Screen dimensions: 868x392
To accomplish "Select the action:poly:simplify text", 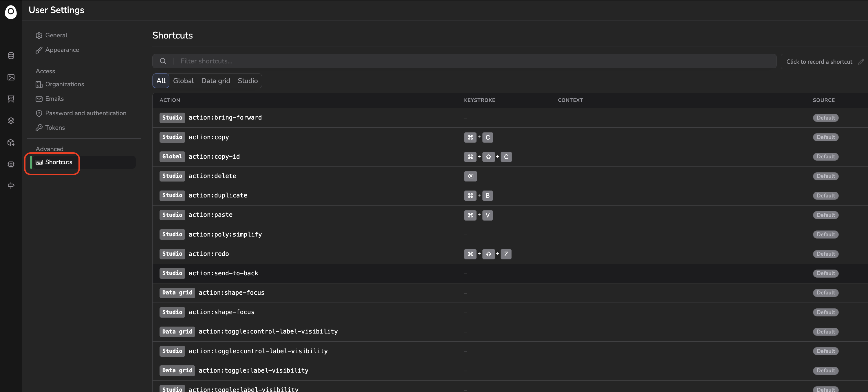I will 225,234.
